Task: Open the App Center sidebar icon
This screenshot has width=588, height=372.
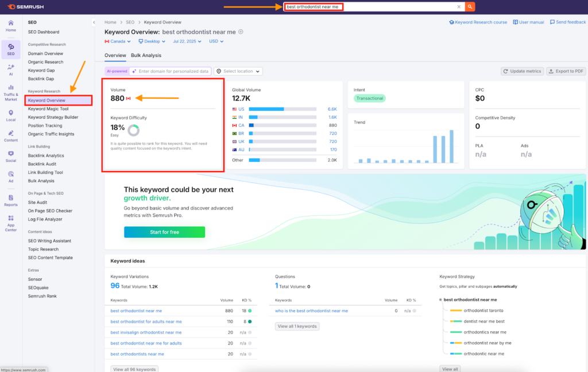Action: [11, 223]
